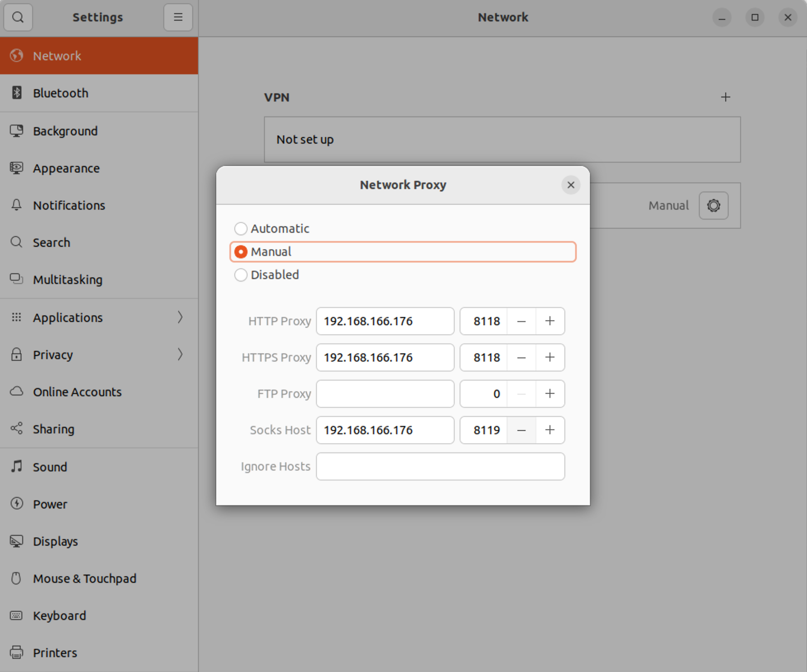This screenshot has height=672, width=807.
Task: Open Displays settings panel
Action: tap(99, 541)
